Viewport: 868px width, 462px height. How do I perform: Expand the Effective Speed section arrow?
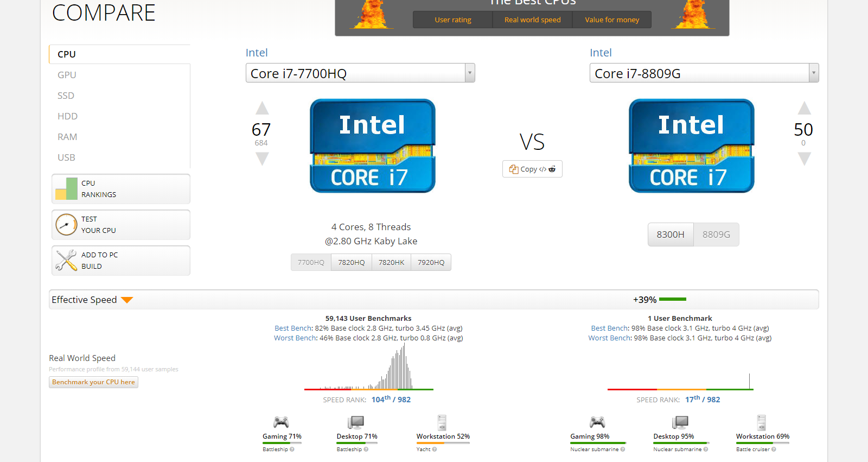pos(127,300)
